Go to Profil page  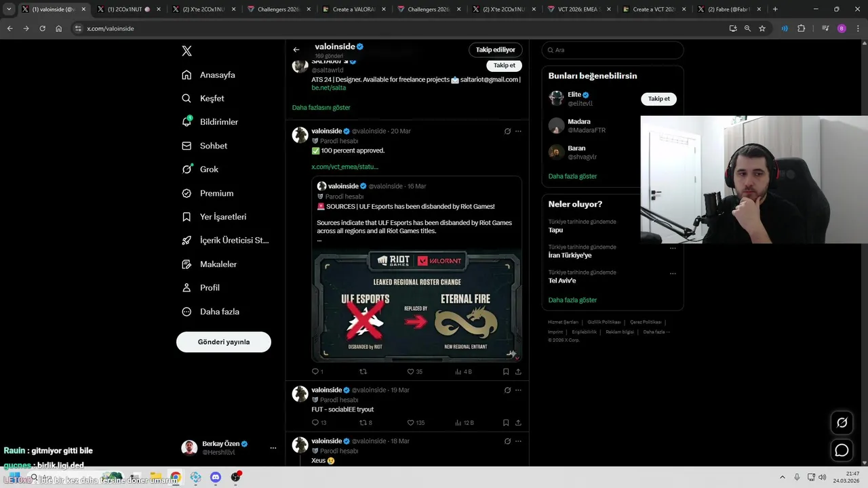[201, 288]
